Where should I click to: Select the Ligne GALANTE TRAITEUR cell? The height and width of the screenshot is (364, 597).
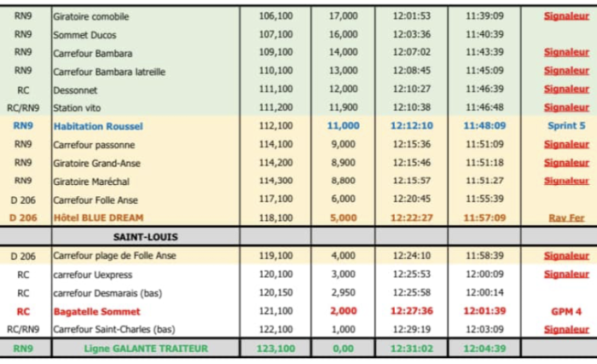tap(146, 349)
